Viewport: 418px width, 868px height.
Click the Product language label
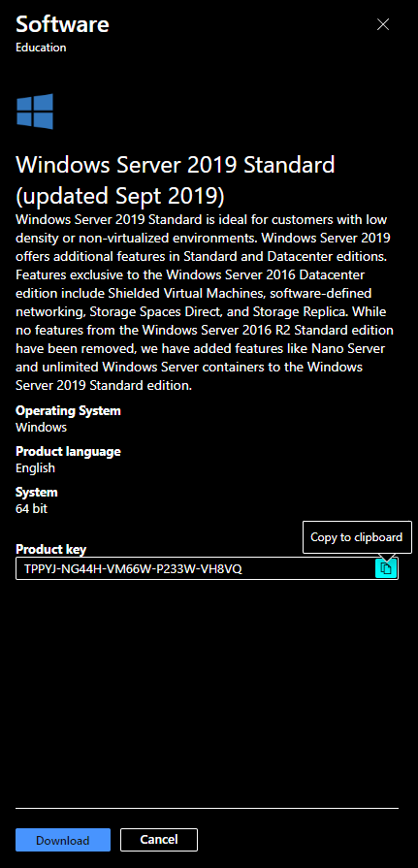tap(68, 452)
